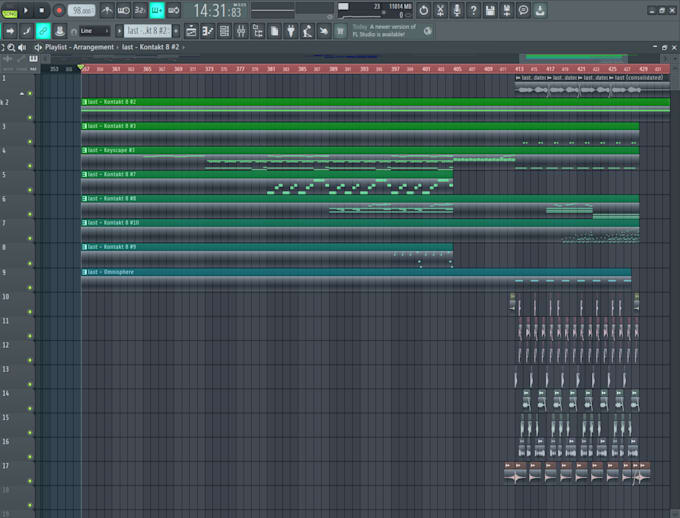
Task: Click the song time display 14:31:83
Action: point(218,10)
